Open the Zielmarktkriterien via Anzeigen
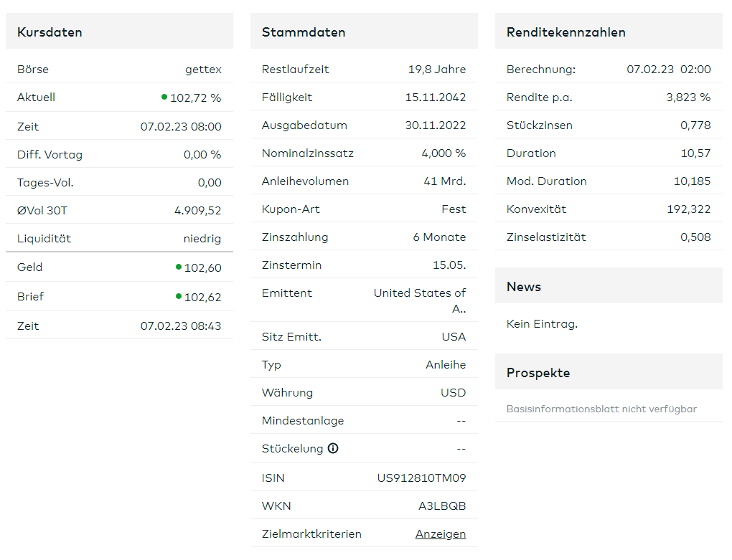This screenshot has width=732, height=560. click(x=440, y=533)
